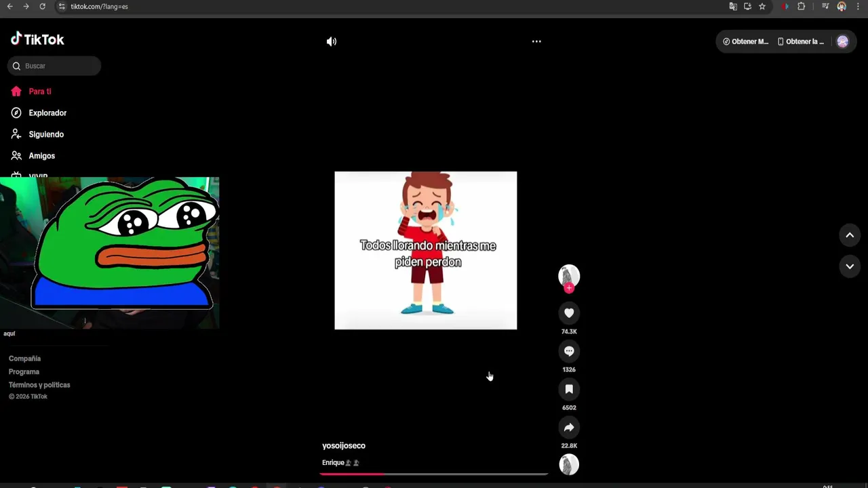The height and width of the screenshot is (488, 868).
Task: Like the video with the heart icon
Action: 569,313
